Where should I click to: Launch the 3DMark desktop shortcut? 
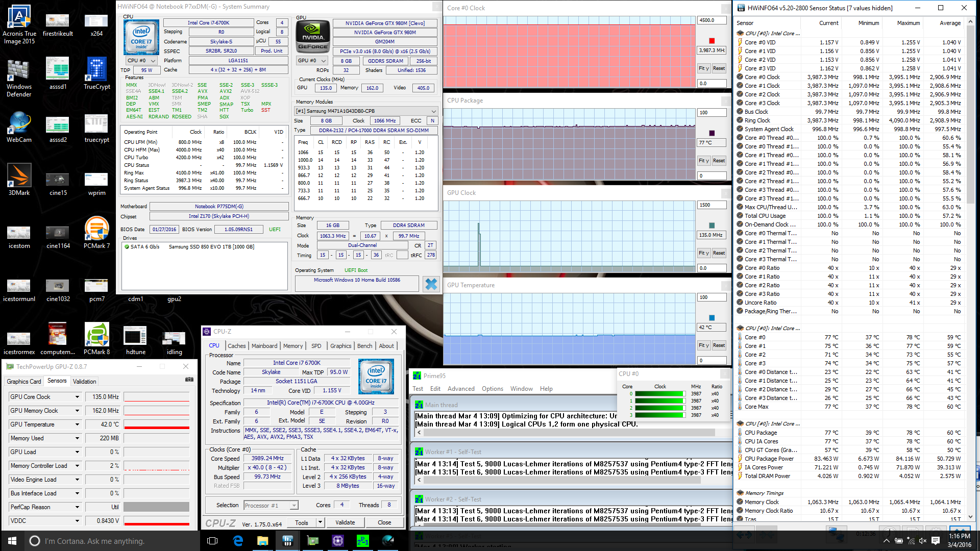click(19, 180)
